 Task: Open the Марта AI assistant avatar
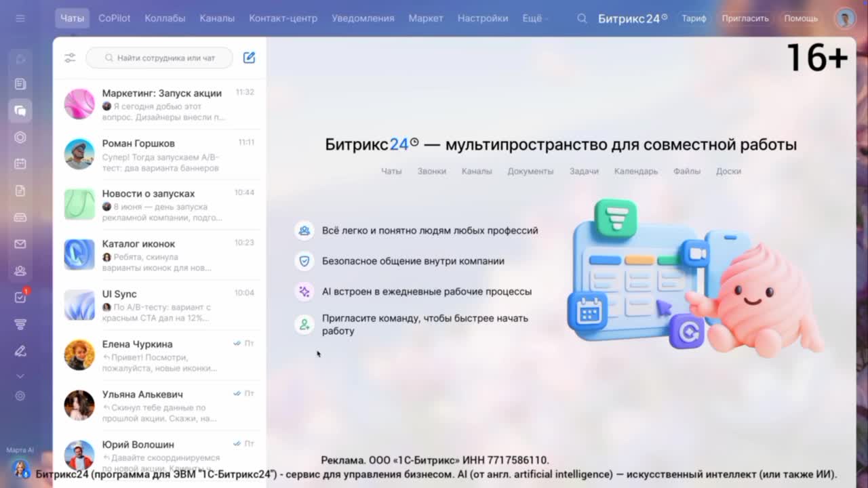[x=20, y=468]
